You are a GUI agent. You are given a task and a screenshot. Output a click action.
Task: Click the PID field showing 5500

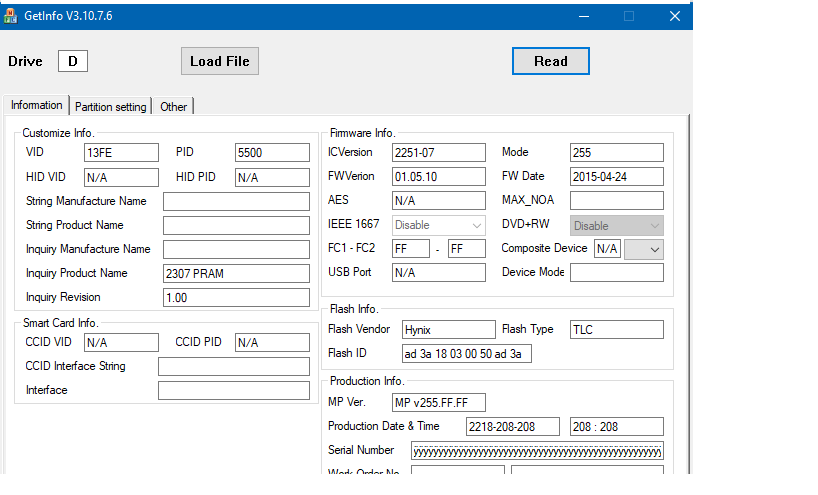click(272, 152)
